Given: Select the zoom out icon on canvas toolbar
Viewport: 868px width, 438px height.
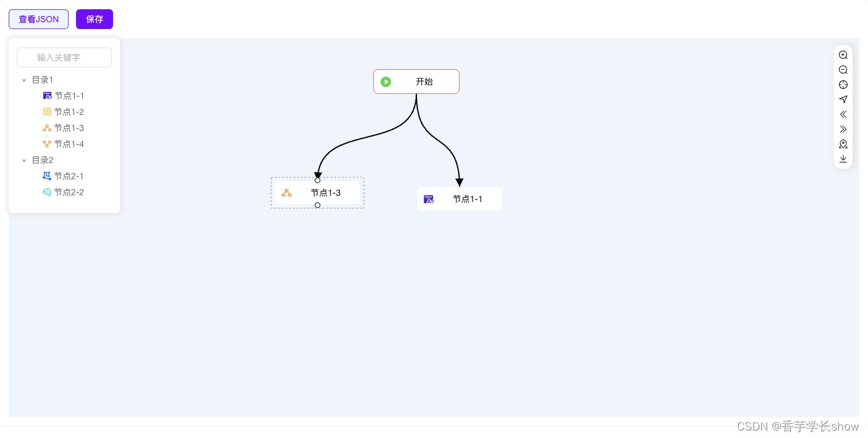Looking at the screenshot, I should 843,70.
